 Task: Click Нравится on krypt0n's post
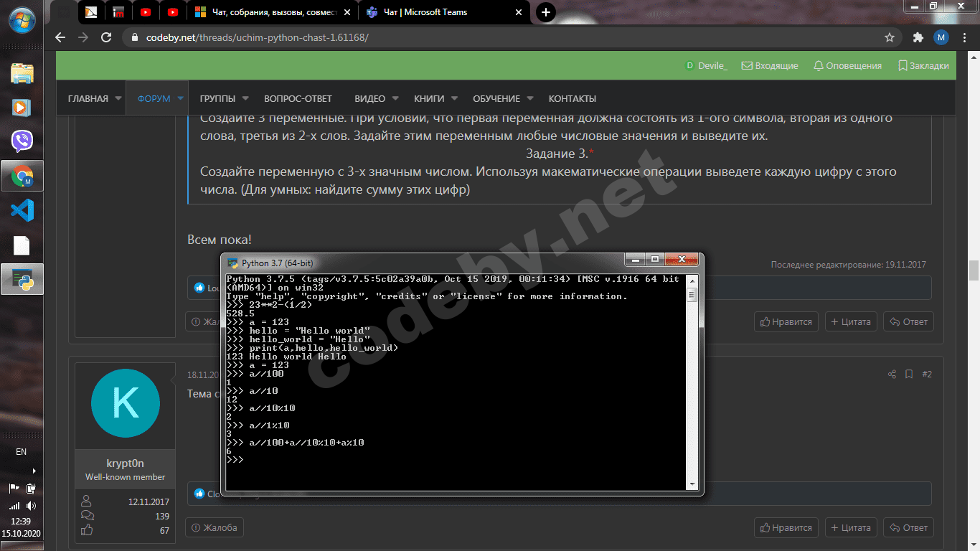point(786,527)
